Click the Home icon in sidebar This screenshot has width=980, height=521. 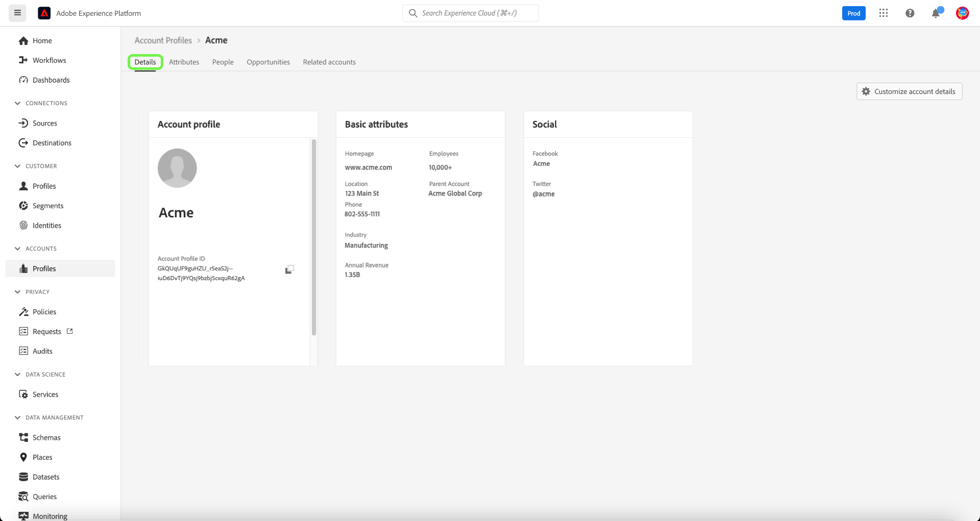pos(23,41)
